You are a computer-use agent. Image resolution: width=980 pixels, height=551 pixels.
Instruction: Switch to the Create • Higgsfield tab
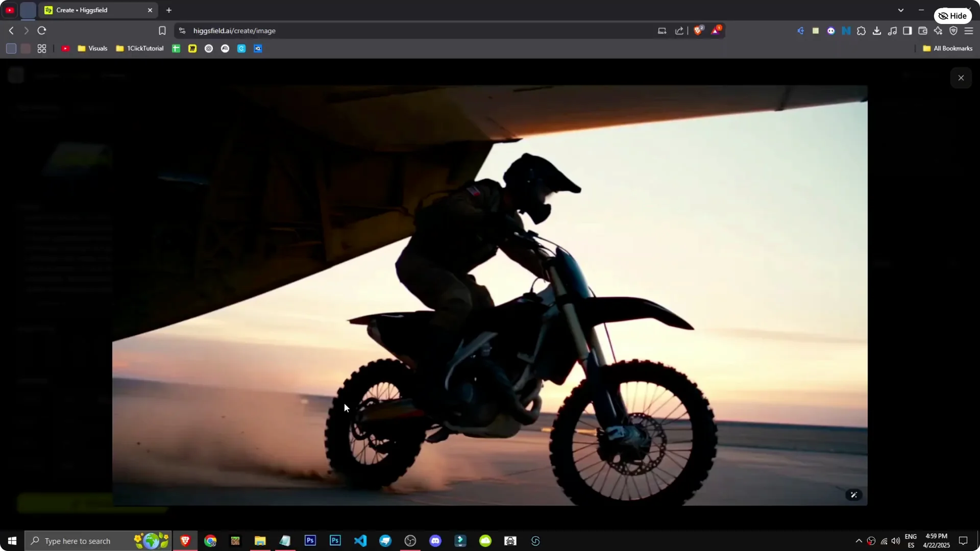tap(92, 10)
